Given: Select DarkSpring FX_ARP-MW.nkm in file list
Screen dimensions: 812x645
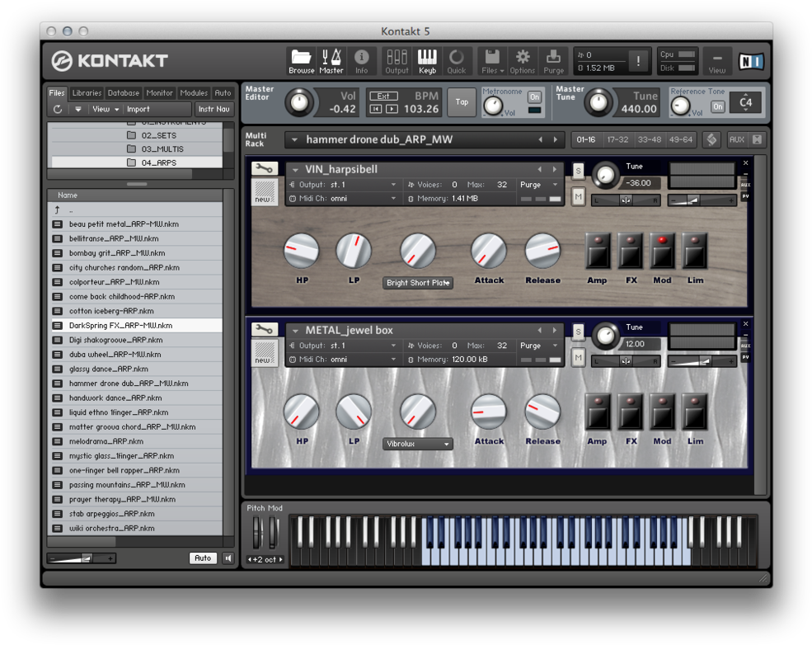Looking at the screenshot, I should click(137, 325).
